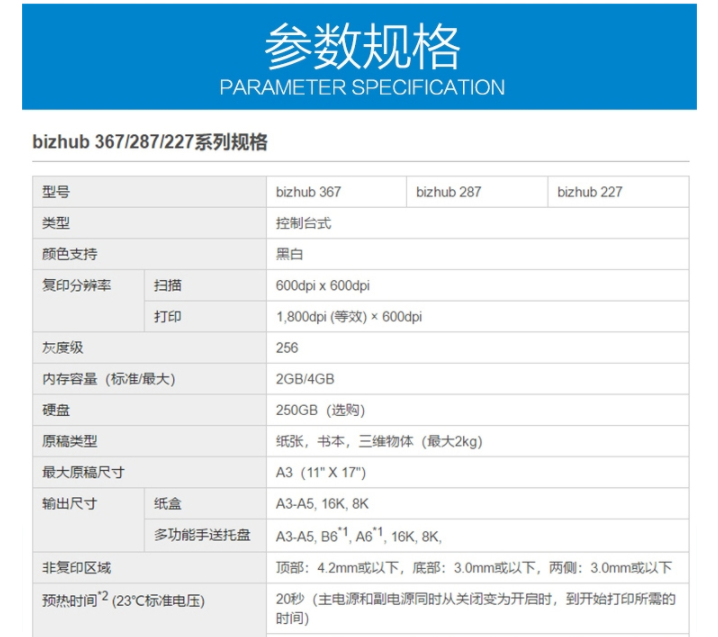Select the bizhub 367/287/227系列规格 heading
Screen dimensions: 718x637
click(x=150, y=142)
